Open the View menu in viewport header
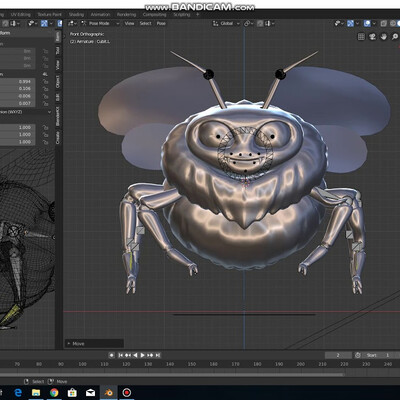This screenshot has width=400, height=400. pos(129,23)
